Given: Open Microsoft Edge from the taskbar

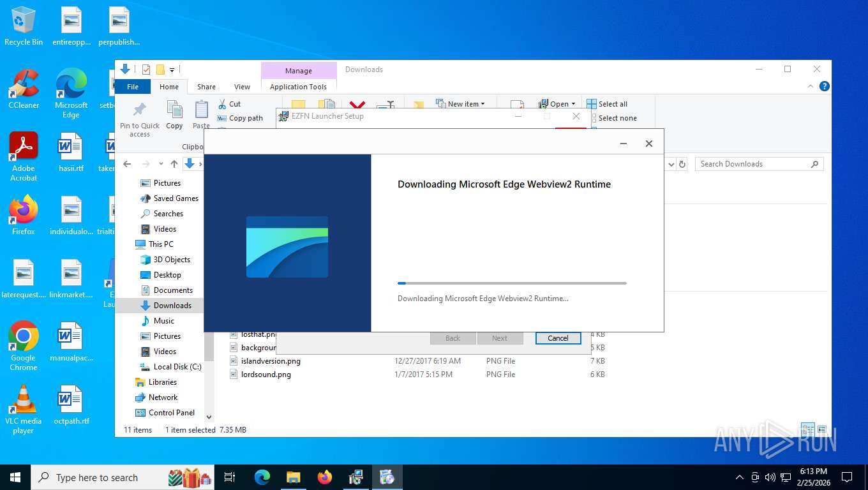Looking at the screenshot, I should coord(262,477).
